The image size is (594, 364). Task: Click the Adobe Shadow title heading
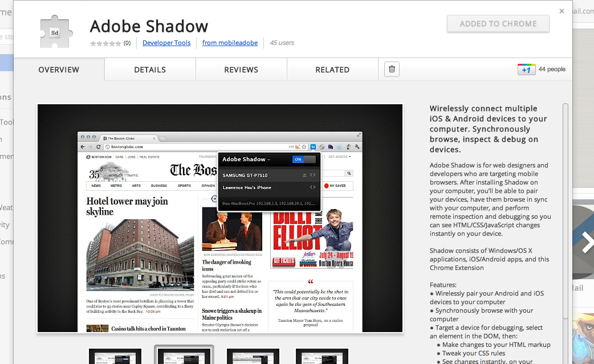[x=149, y=26]
